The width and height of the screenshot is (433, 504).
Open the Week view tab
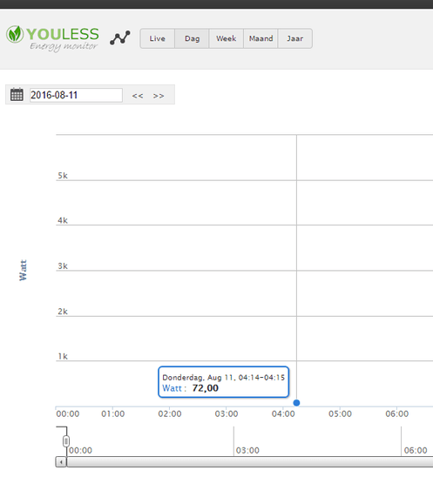[x=227, y=38]
